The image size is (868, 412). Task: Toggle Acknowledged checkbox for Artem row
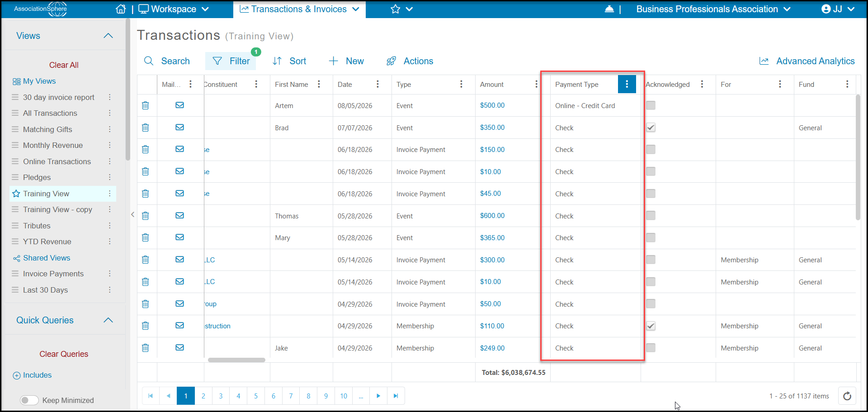click(651, 105)
